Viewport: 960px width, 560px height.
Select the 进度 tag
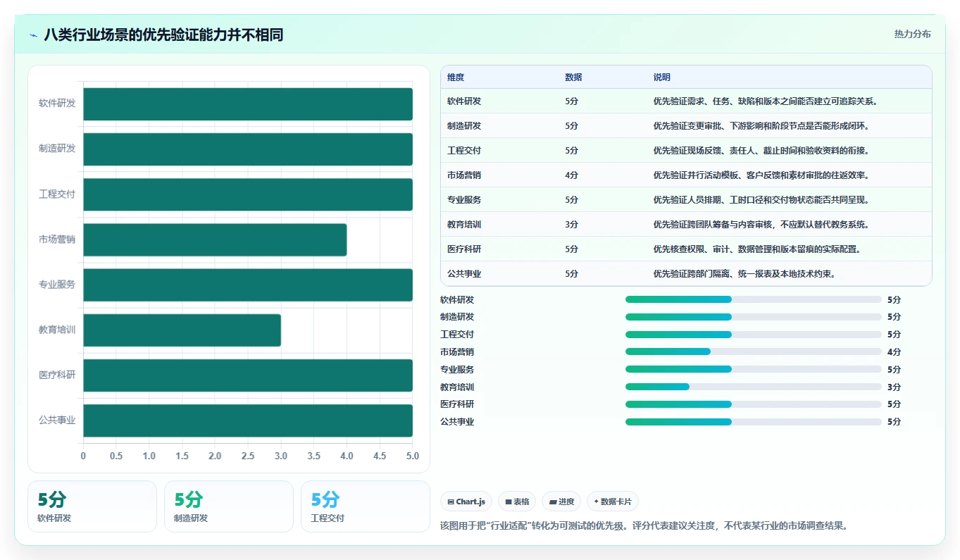561,502
